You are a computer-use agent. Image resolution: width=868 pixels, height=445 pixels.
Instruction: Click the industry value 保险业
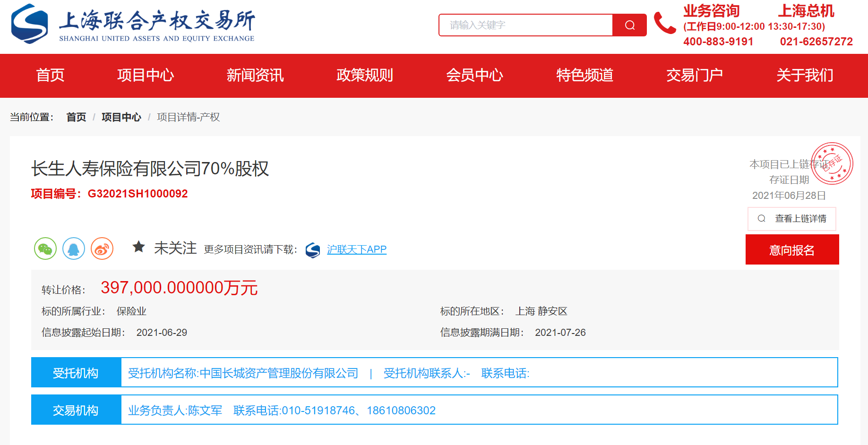(131, 311)
